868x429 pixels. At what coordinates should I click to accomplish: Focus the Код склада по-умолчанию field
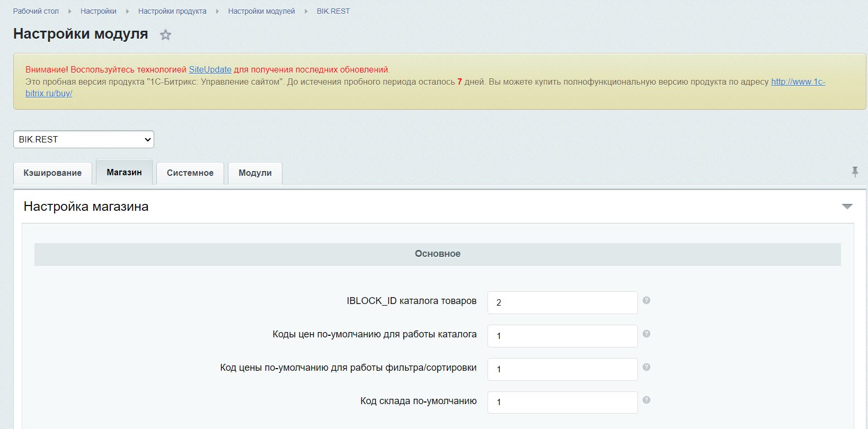(562, 403)
